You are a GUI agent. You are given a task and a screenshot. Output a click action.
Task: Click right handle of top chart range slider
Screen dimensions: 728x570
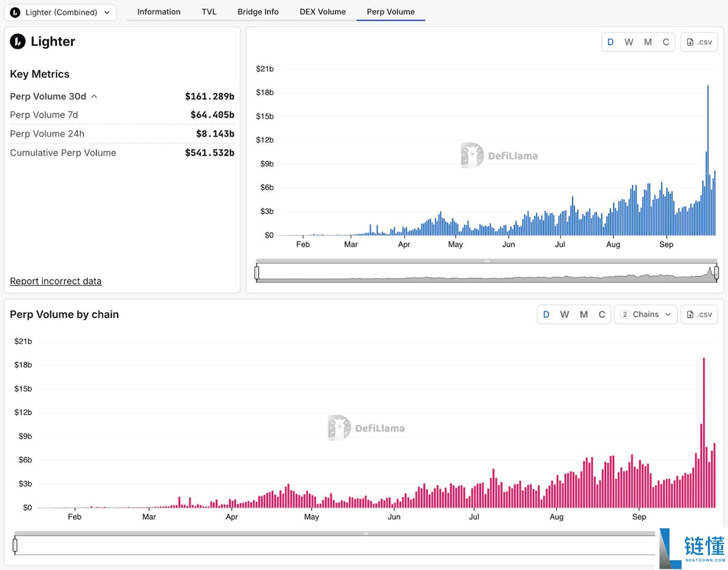[x=716, y=273]
